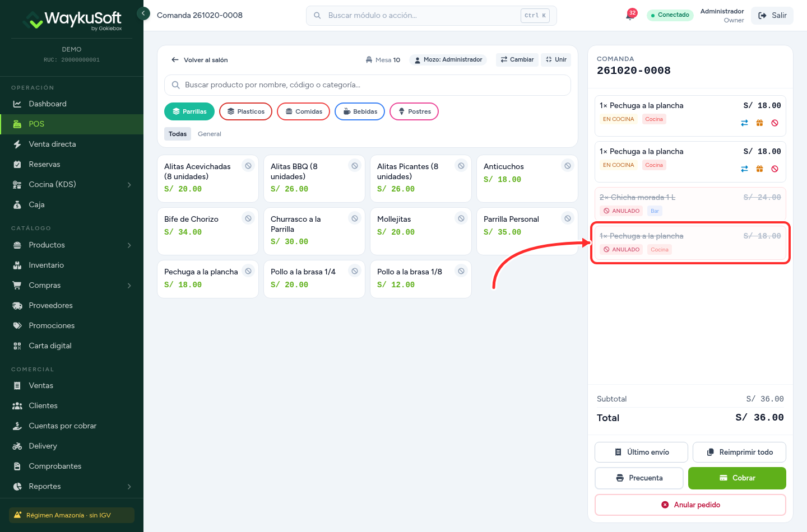
Task: Click the QR code icon for Carta digital
Action: [x=17, y=346]
